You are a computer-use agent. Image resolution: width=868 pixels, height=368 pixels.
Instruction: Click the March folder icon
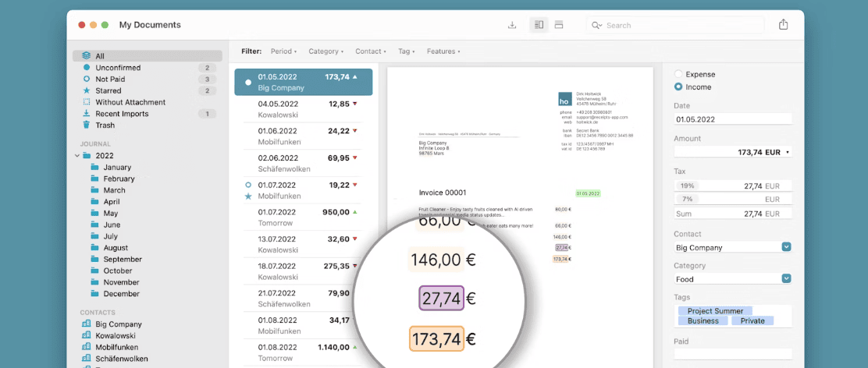click(94, 190)
